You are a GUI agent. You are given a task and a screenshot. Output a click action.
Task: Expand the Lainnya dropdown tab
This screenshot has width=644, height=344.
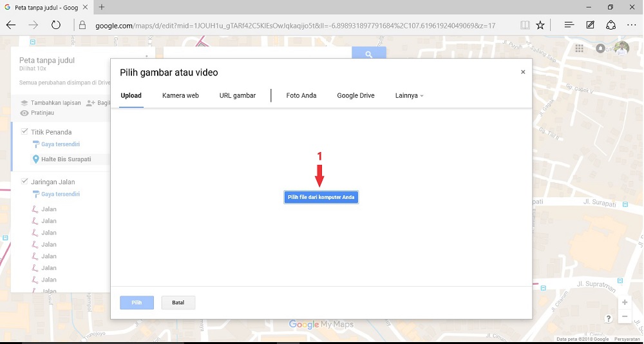pos(409,95)
